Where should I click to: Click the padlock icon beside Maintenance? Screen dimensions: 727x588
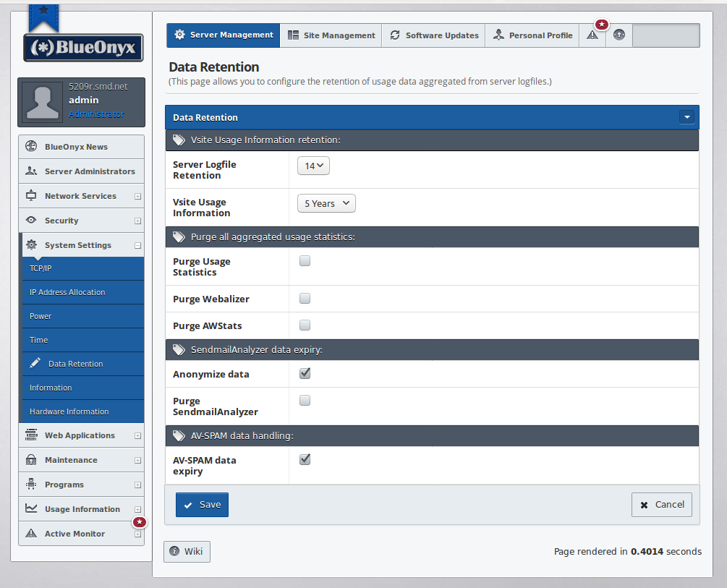tap(31, 459)
